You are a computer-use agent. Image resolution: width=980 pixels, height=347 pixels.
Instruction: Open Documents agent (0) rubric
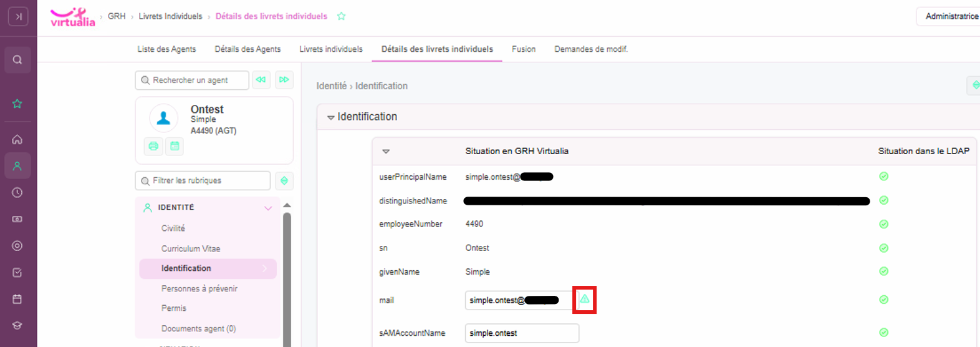tap(199, 328)
